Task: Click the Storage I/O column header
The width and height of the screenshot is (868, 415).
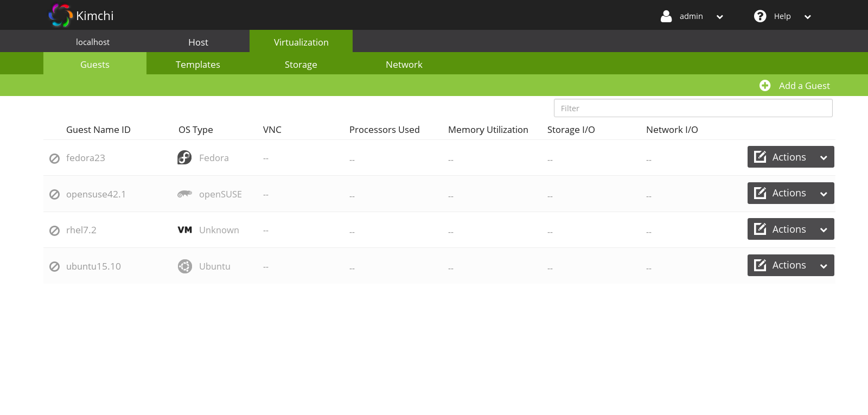Action: coord(571,130)
